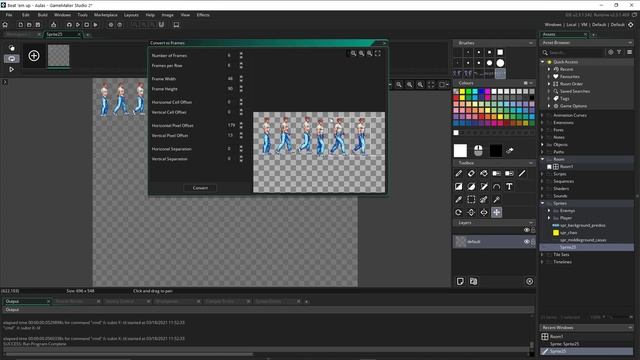The image size is (640, 360).
Task: Click the Asset Browser hamburger menu
Action: (629, 52)
